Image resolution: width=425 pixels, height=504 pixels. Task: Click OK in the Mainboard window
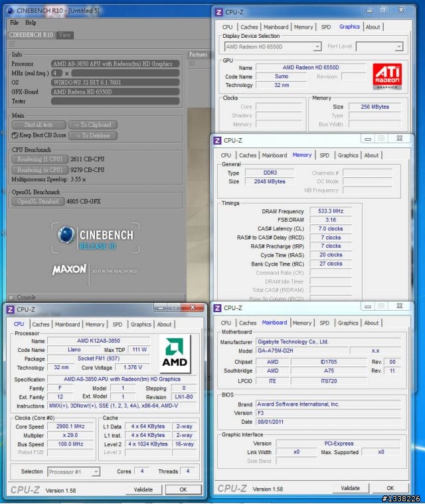point(390,488)
